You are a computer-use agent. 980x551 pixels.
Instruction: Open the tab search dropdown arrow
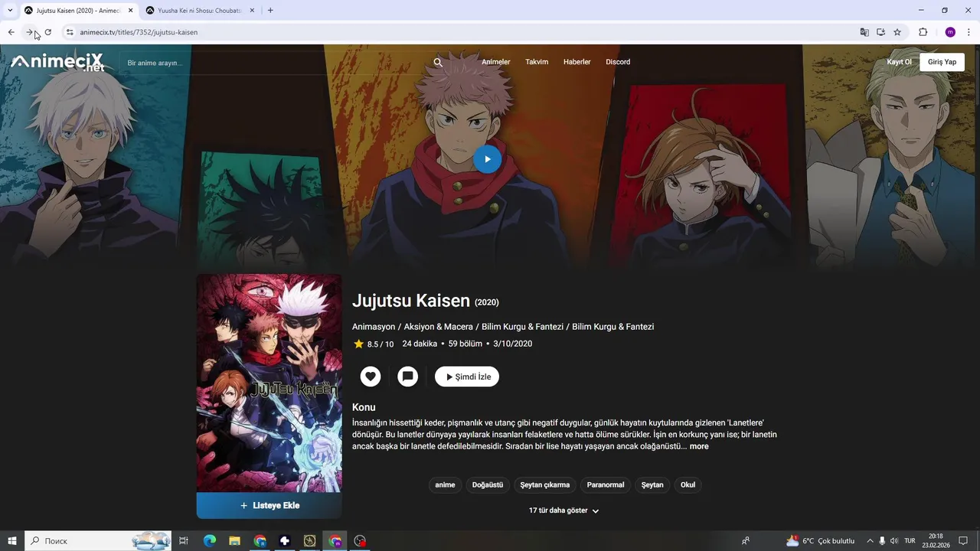click(x=10, y=10)
